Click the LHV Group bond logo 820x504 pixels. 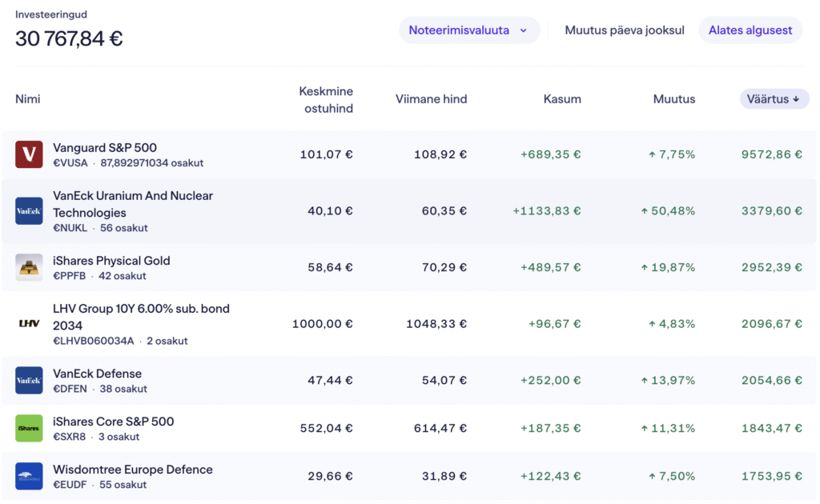tap(29, 324)
